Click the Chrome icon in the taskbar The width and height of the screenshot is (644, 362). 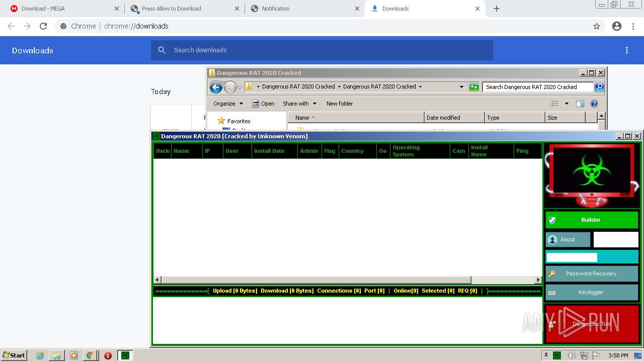tap(90, 355)
